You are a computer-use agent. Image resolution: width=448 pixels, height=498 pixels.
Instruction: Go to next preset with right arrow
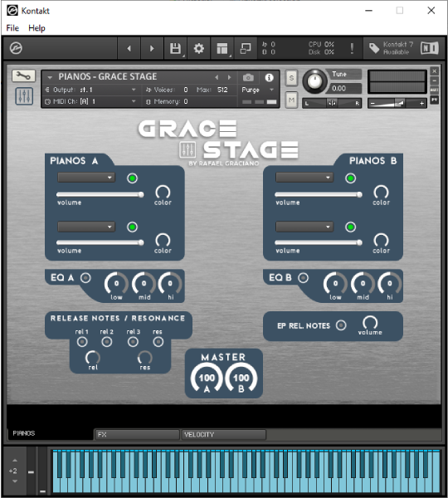(x=152, y=48)
